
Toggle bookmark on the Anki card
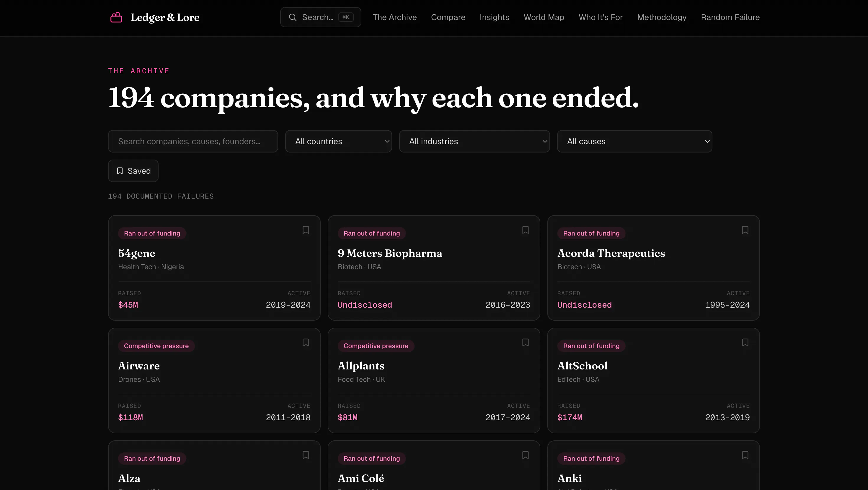coord(745,455)
